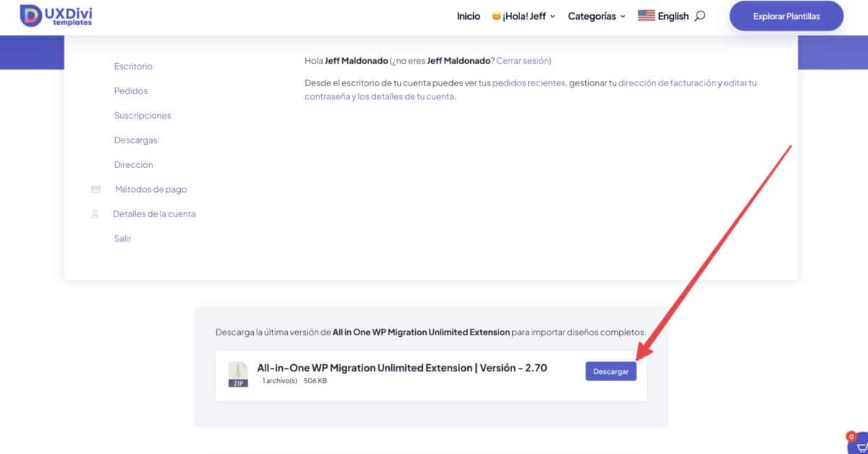This screenshot has height=454, width=868.
Task: Open Pedidos in account sidebar
Action: (x=131, y=91)
